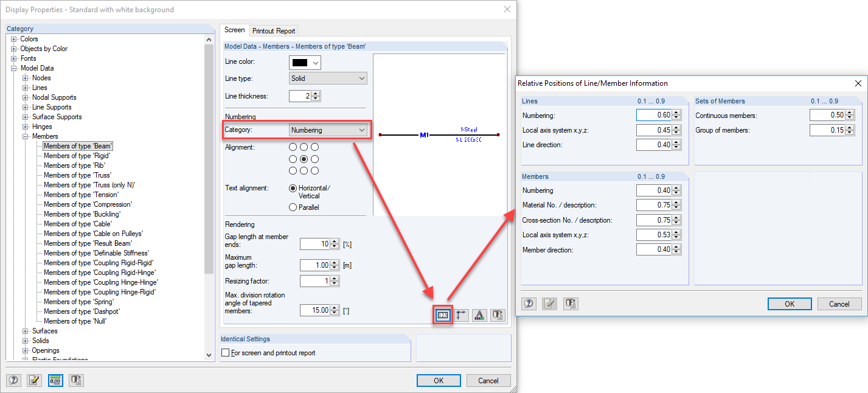Select top-right alignment radio button
The width and height of the screenshot is (868, 393).
click(x=314, y=147)
